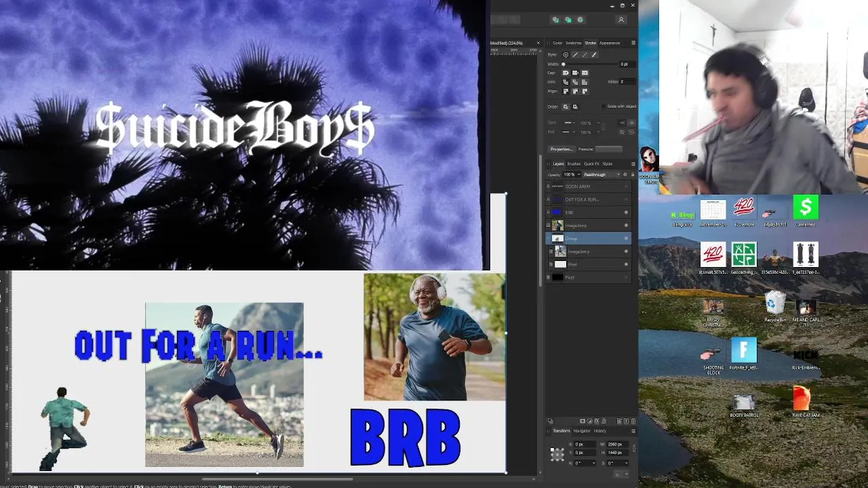
Task: Click the first green persona icon
Action: click(x=555, y=20)
